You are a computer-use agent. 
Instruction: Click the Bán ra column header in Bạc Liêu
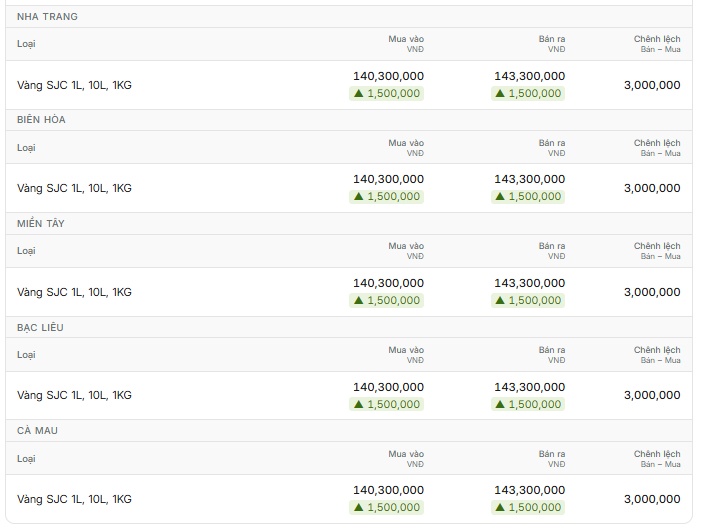(552, 355)
